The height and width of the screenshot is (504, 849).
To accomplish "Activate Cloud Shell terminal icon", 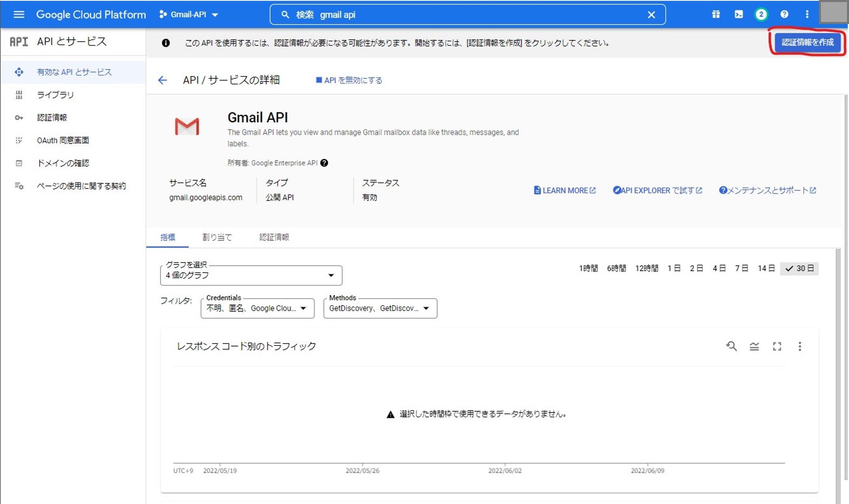I will coord(739,15).
